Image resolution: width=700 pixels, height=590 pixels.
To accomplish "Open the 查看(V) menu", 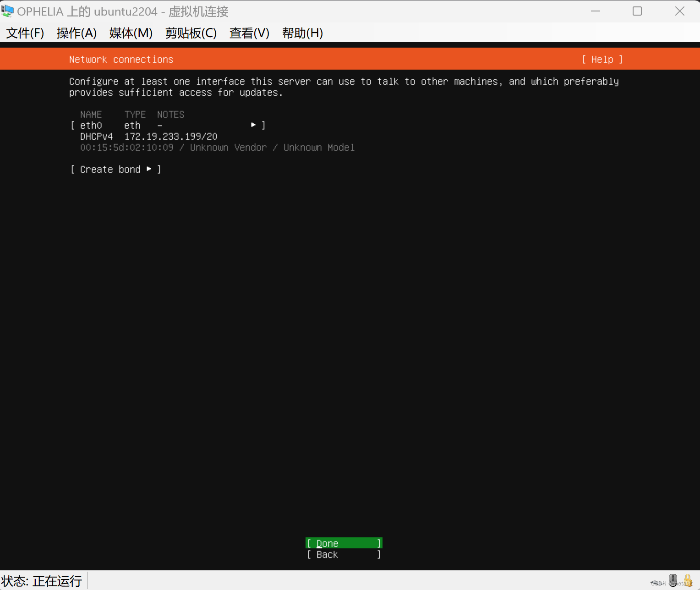I will coord(249,33).
